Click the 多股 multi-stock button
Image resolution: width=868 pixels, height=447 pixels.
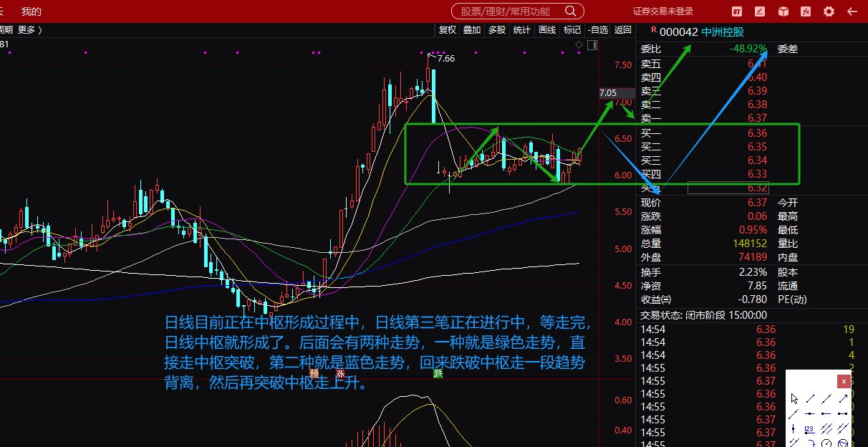point(497,29)
